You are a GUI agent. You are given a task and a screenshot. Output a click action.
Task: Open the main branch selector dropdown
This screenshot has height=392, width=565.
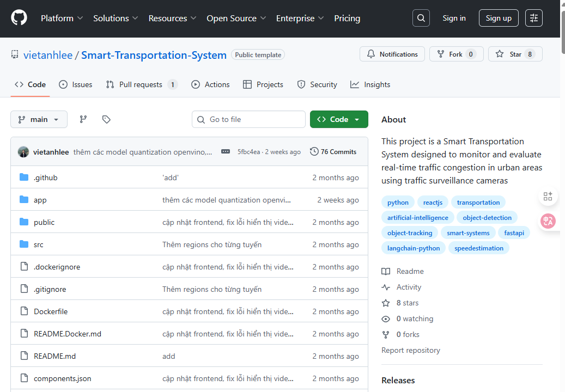click(x=39, y=119)
